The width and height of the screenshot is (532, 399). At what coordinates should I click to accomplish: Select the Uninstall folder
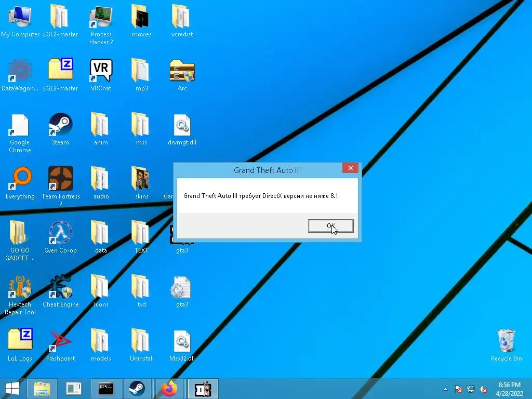[141, 345]
